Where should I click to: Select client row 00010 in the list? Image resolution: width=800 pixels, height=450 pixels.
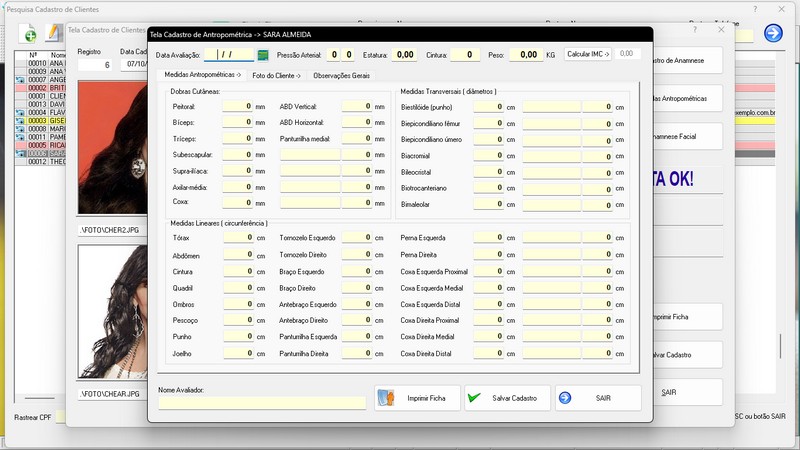pyautogui.click(x=41, y=63)
